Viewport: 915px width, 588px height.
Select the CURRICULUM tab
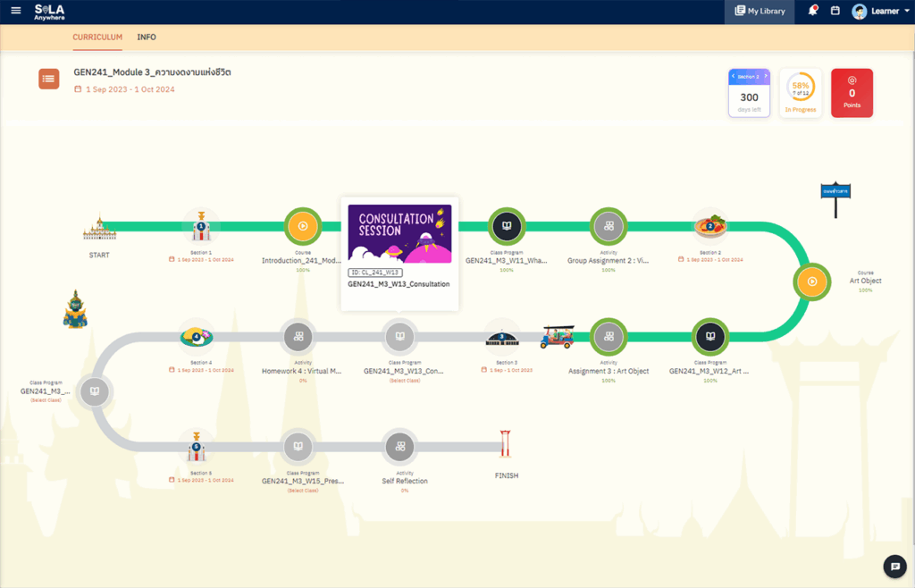point(97,38)
